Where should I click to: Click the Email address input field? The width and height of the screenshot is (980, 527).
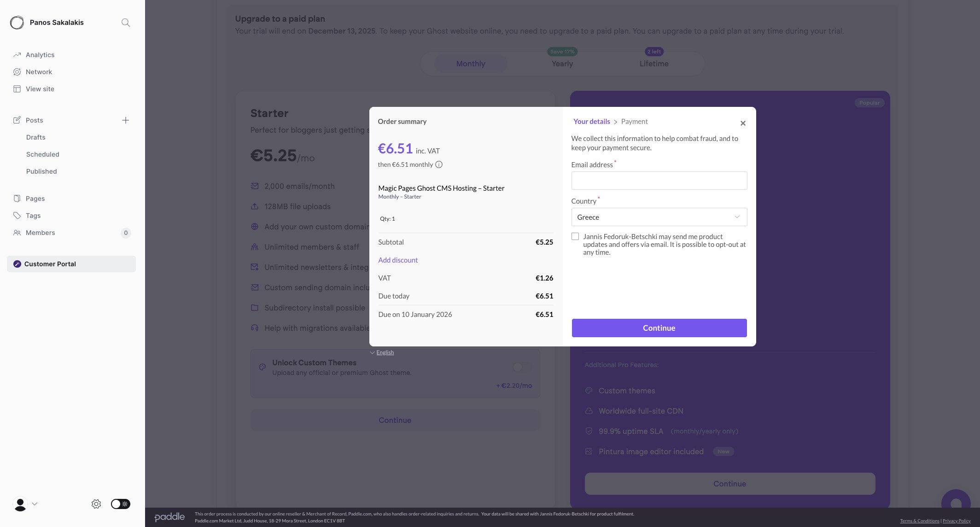tap(659, 181)
